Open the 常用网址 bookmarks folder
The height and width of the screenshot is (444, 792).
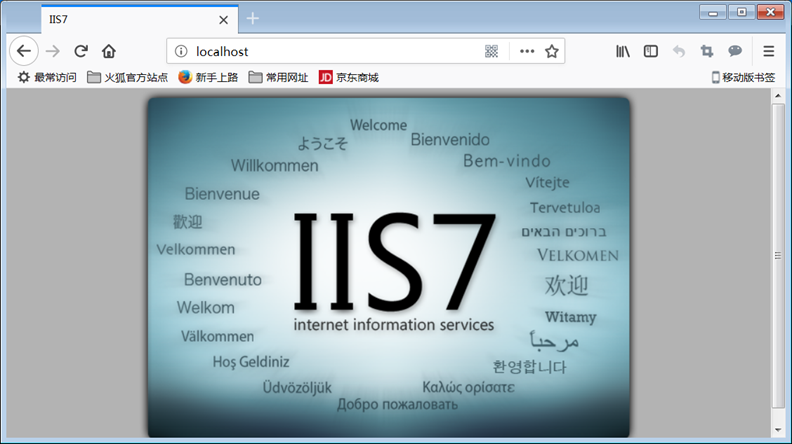(x=278, y=77)
